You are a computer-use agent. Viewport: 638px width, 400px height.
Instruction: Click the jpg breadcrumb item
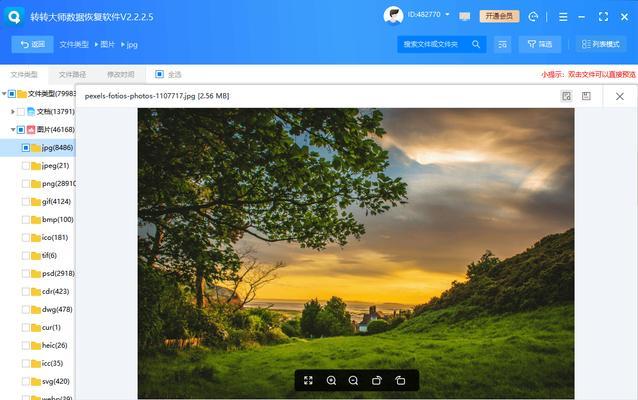click(x=132, y=45)
